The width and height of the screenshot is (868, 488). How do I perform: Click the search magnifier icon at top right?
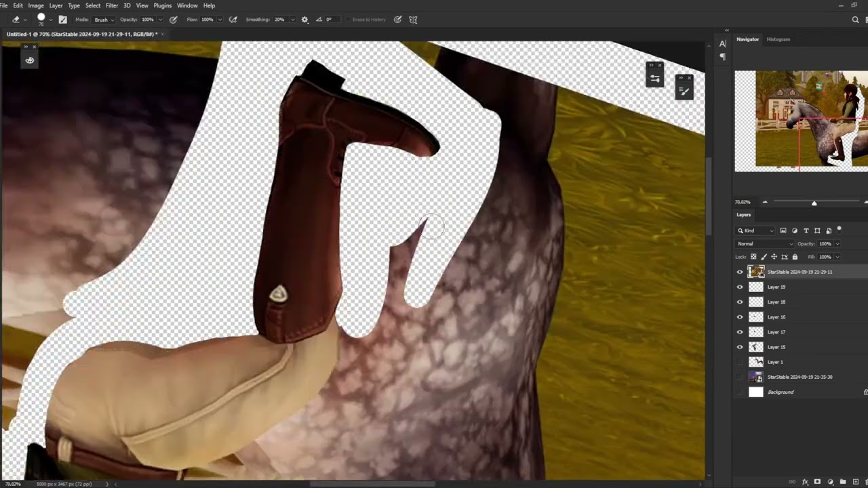pos(855,20)
